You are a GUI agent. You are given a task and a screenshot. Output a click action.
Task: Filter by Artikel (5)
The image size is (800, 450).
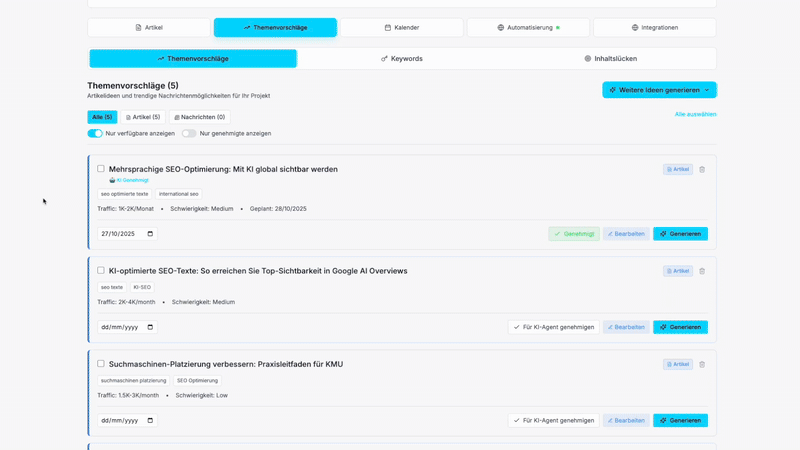click(143, 117)
